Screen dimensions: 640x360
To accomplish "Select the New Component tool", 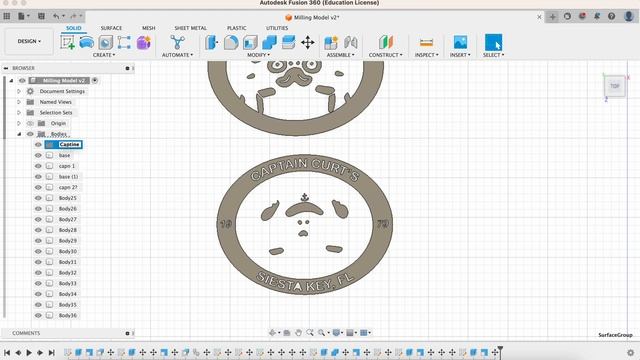I will tap(331, 42).
